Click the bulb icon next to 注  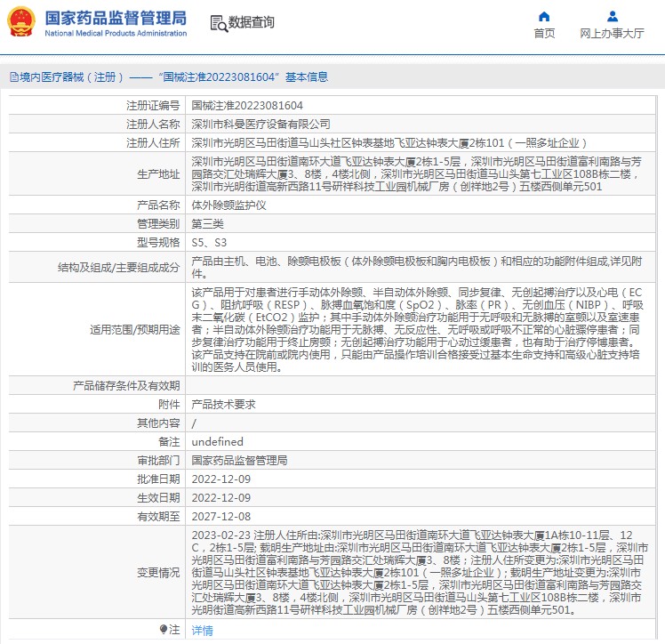tap(163, 630)
